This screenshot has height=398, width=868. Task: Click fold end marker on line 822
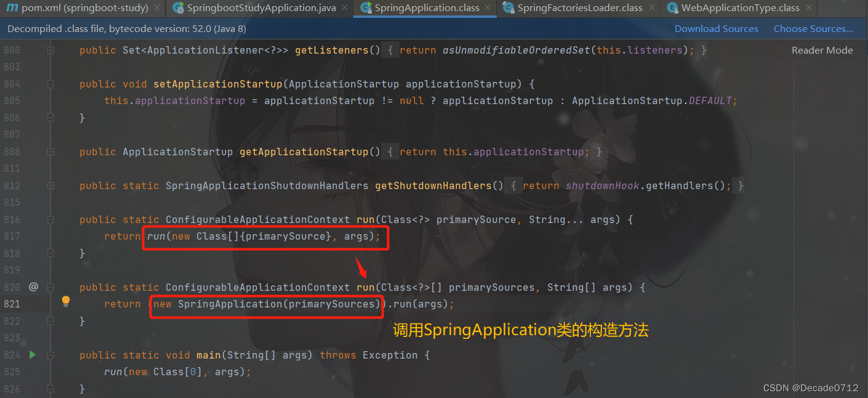[x=50, y=321]
